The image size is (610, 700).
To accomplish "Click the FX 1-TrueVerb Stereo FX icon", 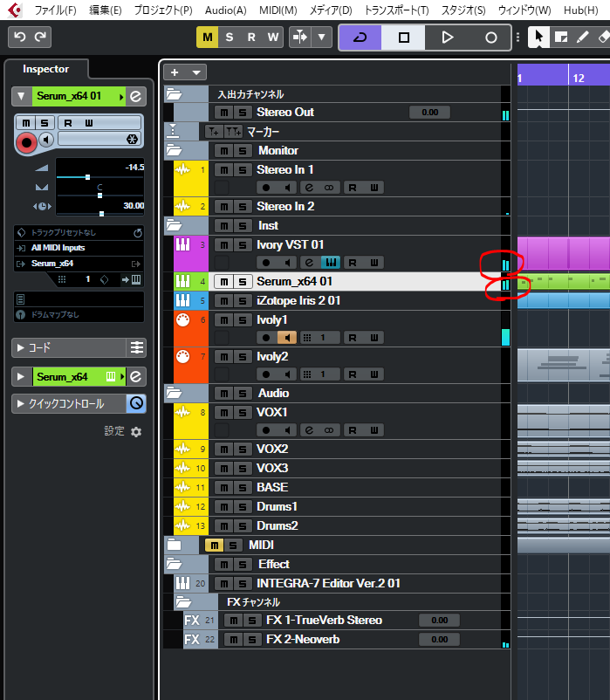I will point(192,621).
